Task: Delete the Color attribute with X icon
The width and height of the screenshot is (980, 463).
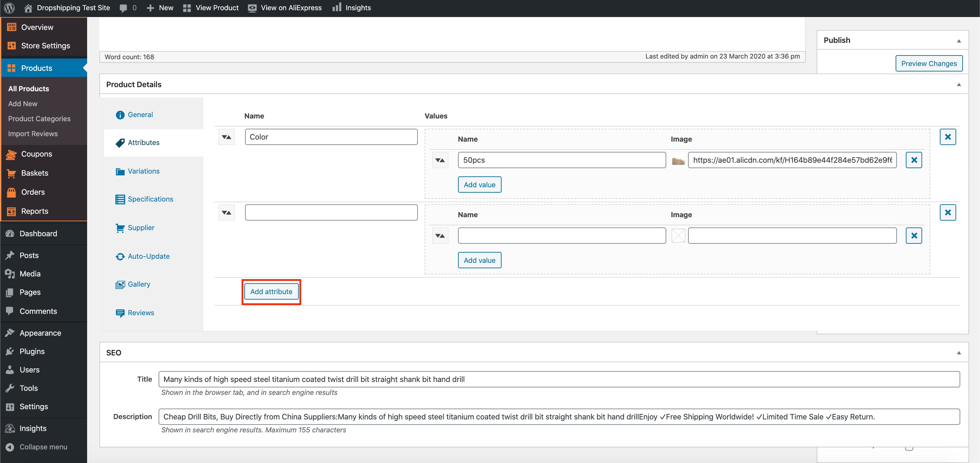Action: point(947,137)
